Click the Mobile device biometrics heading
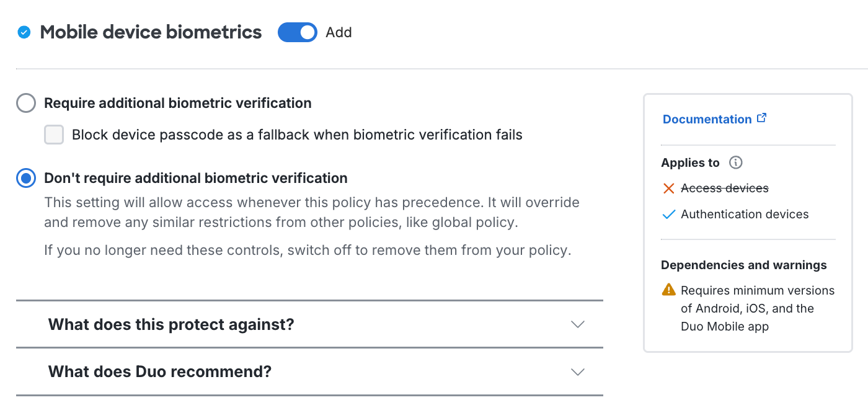 (x=150, y=32)
